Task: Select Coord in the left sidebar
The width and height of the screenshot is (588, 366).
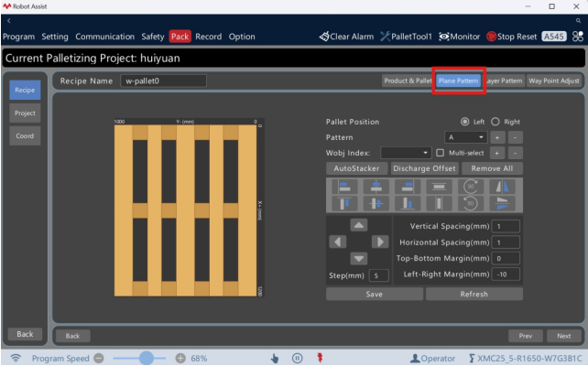Action: click(25, 136)
